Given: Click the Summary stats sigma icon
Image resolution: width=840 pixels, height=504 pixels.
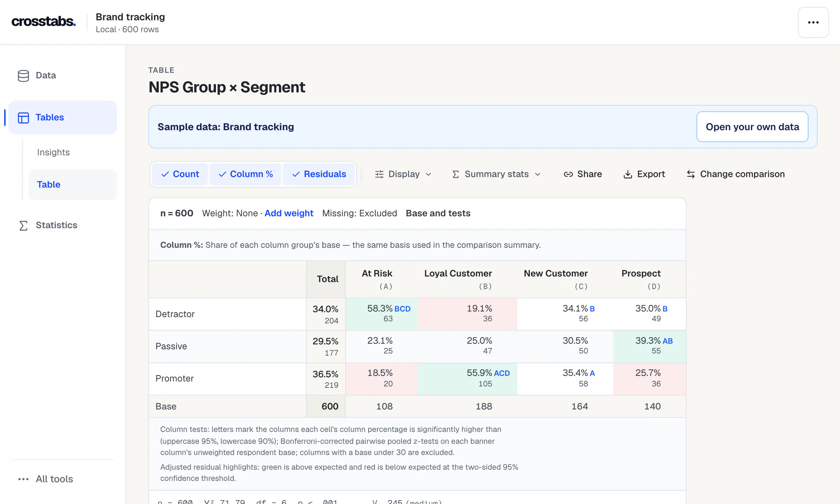Looking at the screenshot, I should pos(455,174).
